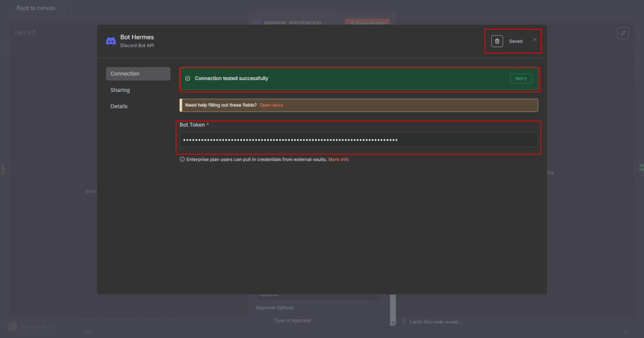
Task: Click the lightbulb icon near node feedback
Action: (404, 322)
